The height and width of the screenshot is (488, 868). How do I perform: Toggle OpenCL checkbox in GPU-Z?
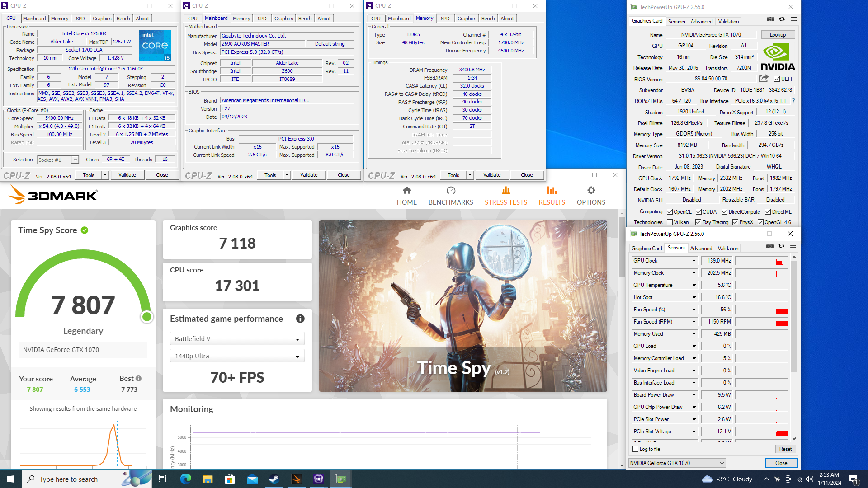[x=670, y=212]
